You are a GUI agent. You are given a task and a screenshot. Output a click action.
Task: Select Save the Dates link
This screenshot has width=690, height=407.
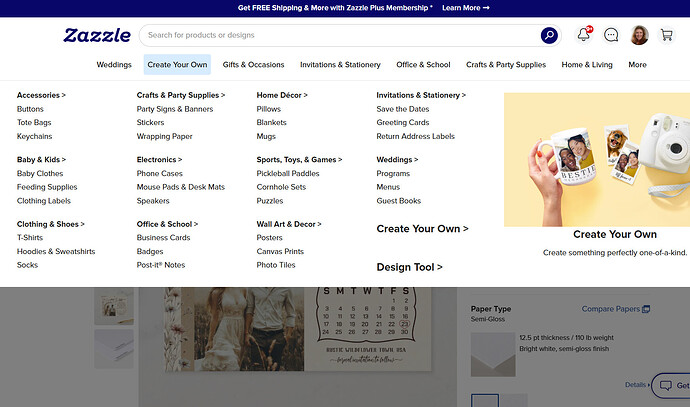403,109
